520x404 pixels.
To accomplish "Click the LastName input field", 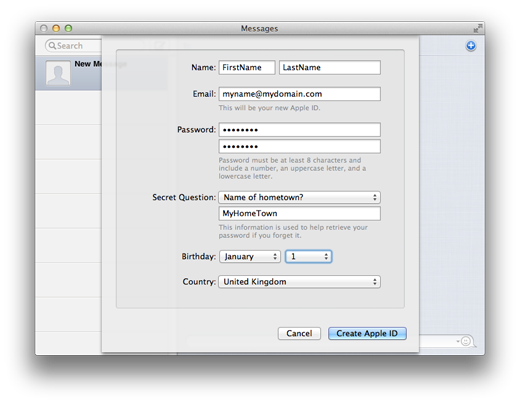I will pos(330,67).
